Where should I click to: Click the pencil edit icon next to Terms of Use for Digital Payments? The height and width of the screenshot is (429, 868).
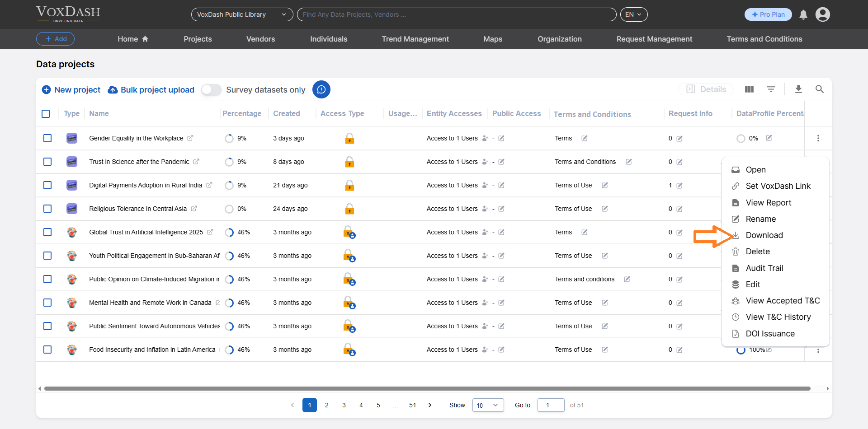tap(605, 185)
